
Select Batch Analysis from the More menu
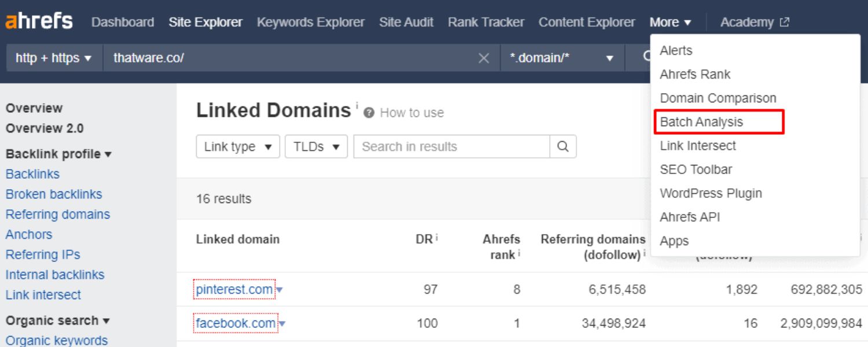(x=702, y=122)
